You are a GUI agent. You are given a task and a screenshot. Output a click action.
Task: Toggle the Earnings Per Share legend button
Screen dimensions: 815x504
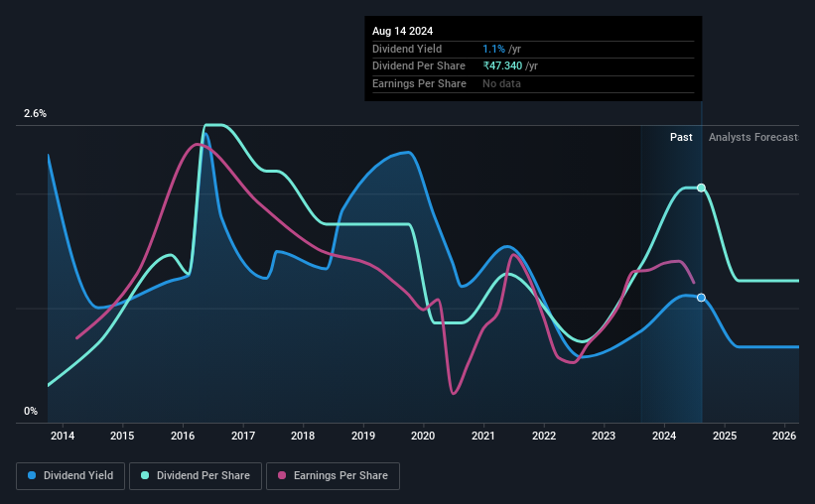(333, 476)
